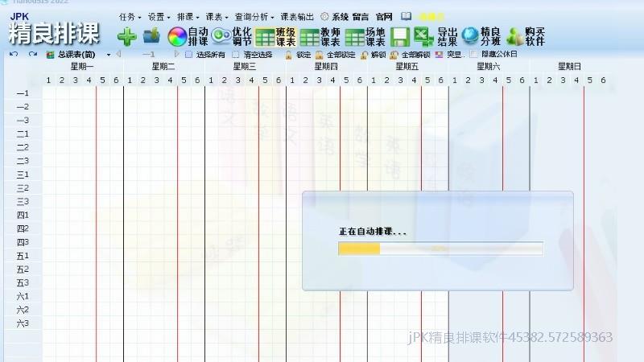The height and width of the screenshot is (362, 644).
Task: Click the automatic scheduling progress bar
Action: point(440,249)
